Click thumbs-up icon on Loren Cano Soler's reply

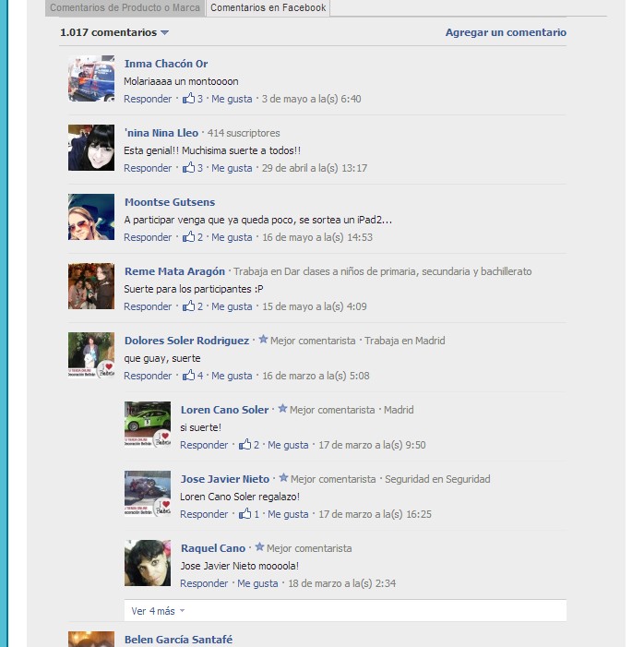tap(244, 444)
